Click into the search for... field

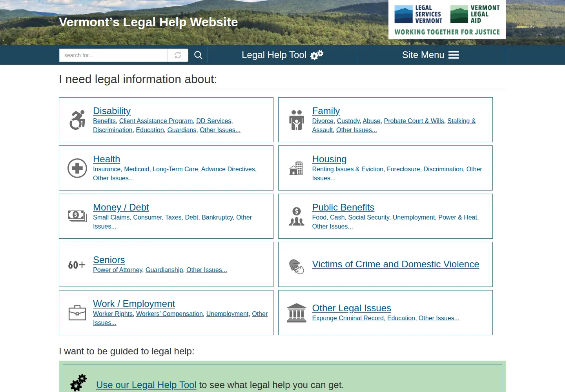pyautogui.click(x=113, y=55)
